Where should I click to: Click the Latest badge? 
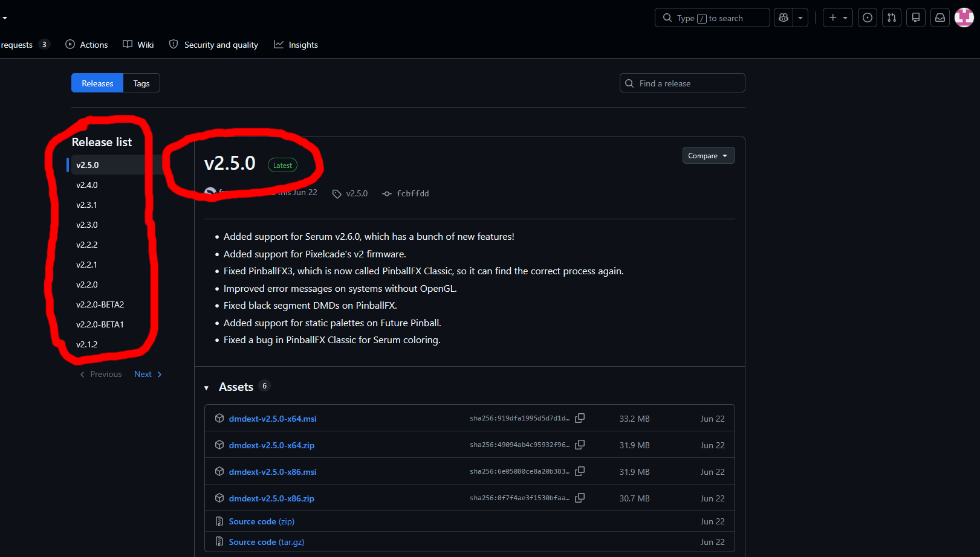pos(282,166)
